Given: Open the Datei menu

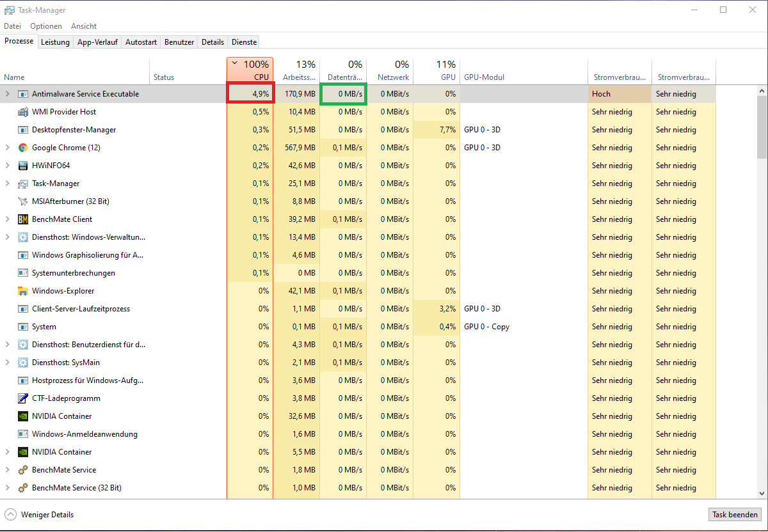Looking at the screenshot, I should pyautogui.click(x=12, y=26).
